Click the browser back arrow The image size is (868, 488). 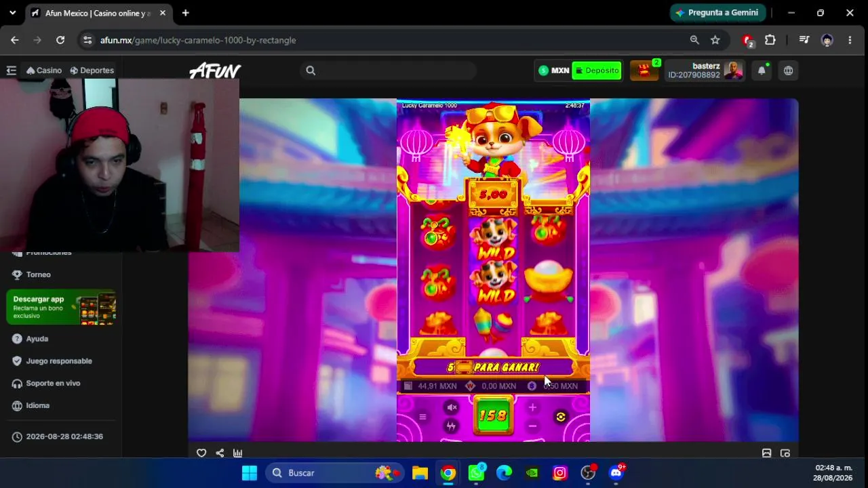(15, 40)
